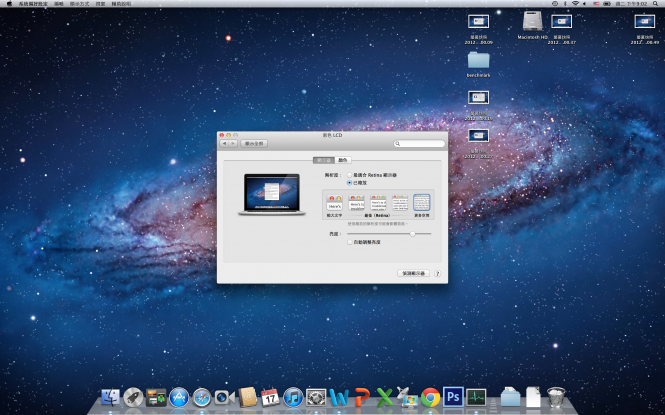Launch Microsoft Excel from the Dock
The image size is (665, 415).
pyautogui.click(x=385, y=398)
